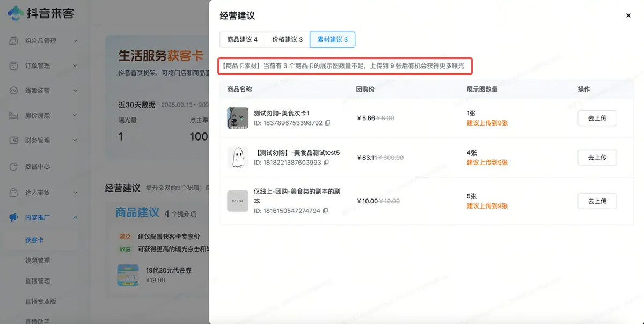Click 去上传 for 美食品测试test5
The width and height of the screenshot is (644, 324).
pos(597,158)
